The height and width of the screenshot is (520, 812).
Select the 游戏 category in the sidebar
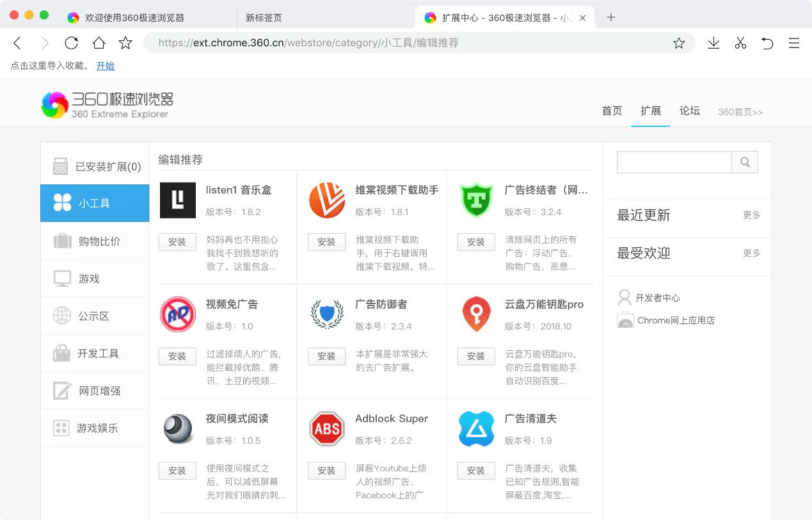[95, 278]
